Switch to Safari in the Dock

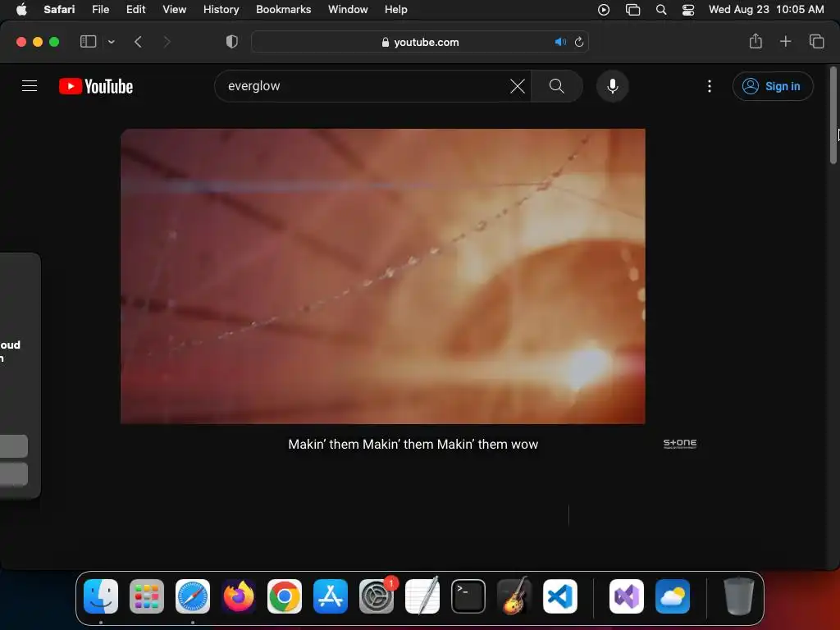(193, 596)
